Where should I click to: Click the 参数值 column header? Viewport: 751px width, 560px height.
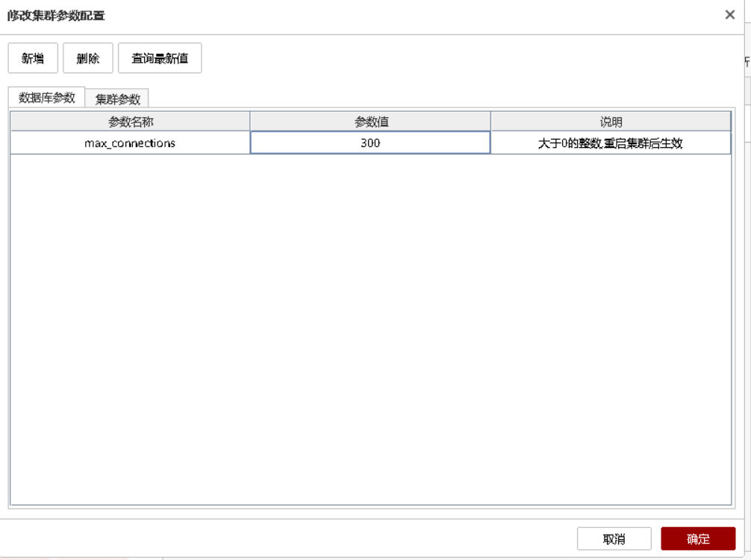371,122
